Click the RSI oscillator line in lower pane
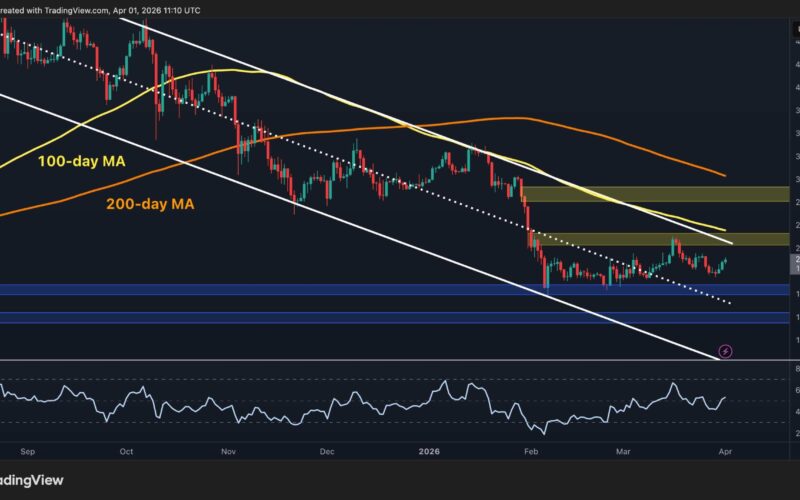Viewport: 800px width, 500px height. [300, 407]
